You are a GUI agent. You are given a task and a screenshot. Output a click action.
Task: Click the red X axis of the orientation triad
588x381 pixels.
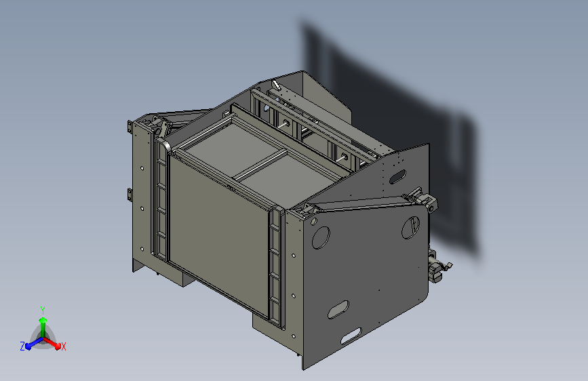53,343
